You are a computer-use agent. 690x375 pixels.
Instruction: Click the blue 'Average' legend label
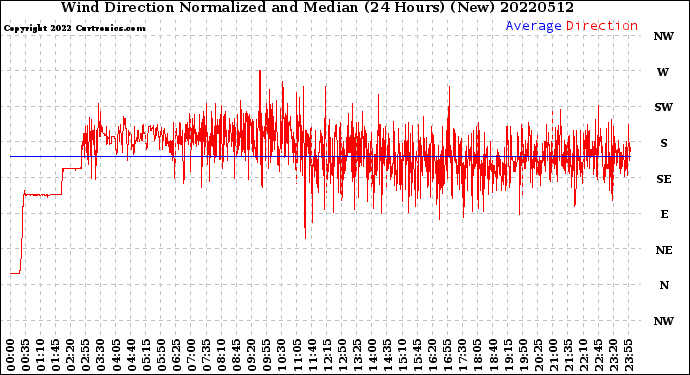pyautogui.click(x=533, y=26)
